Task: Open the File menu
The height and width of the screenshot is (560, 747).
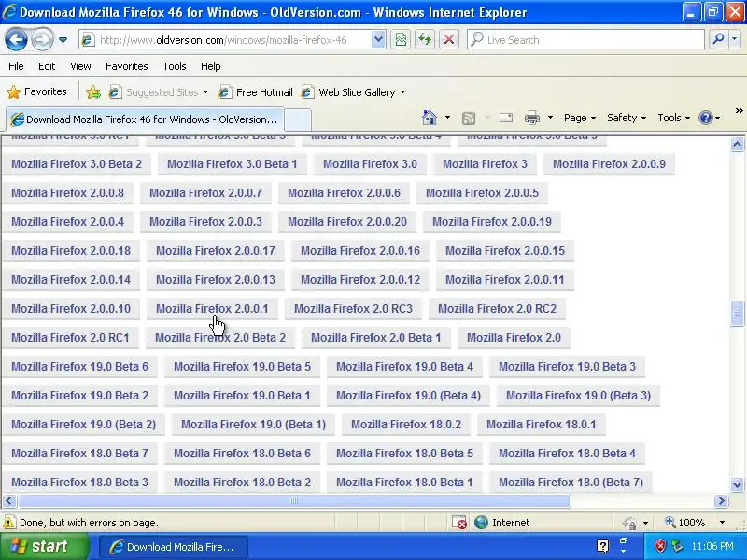Action: 16,66
